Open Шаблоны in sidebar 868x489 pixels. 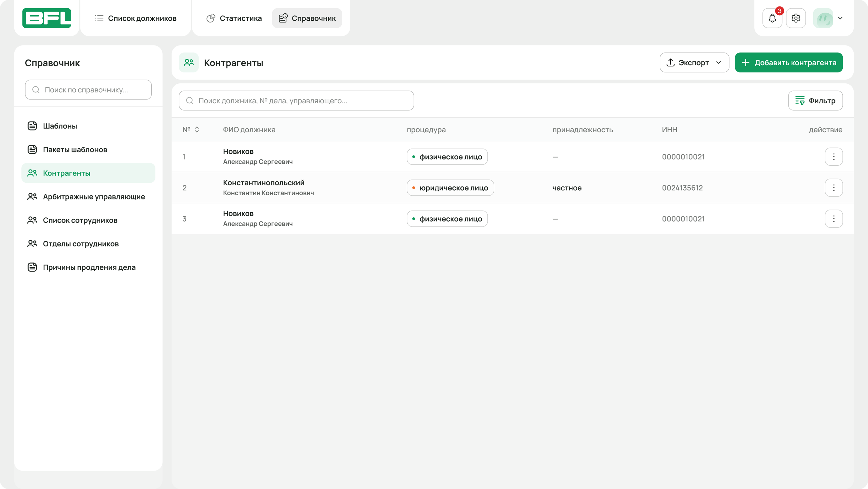[x=60, y=126]
